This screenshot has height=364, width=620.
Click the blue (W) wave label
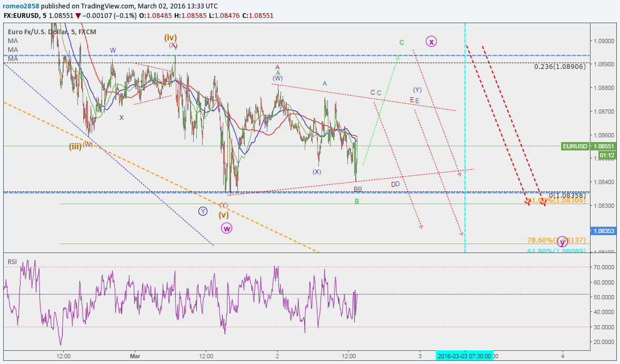point(277,79)
